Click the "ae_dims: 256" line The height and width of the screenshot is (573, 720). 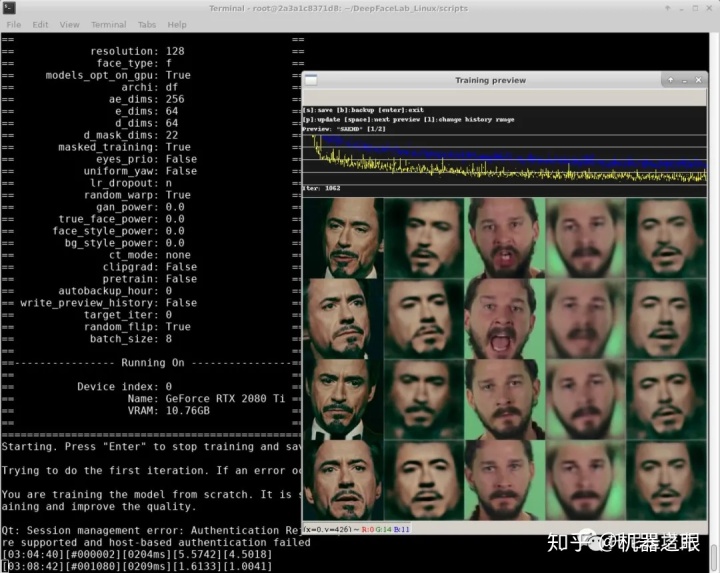pos(146,99)
